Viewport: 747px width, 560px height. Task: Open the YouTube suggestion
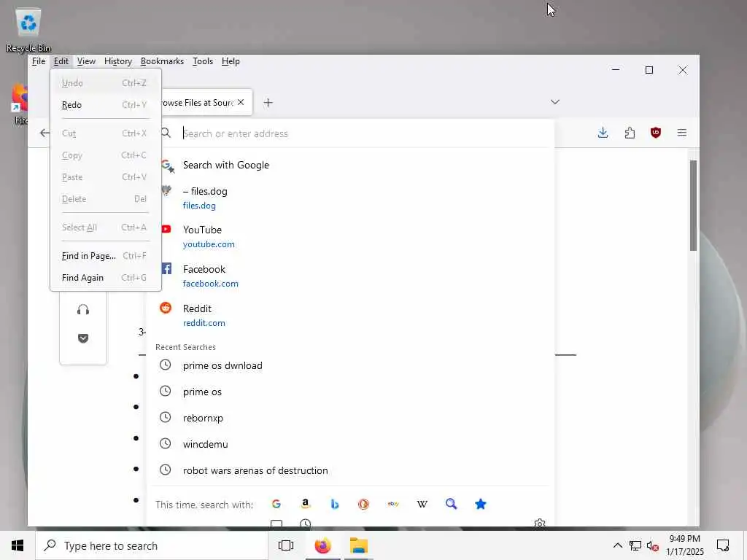352,237
